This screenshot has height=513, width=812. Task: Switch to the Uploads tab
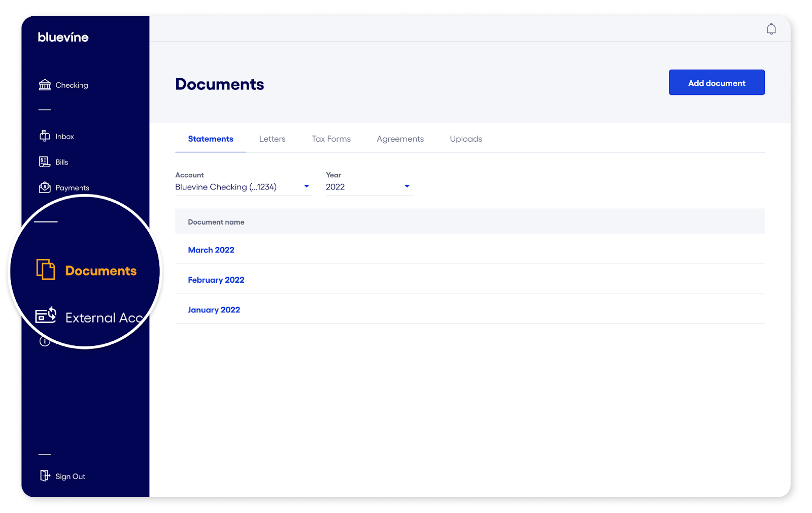(x=465, y=138)
